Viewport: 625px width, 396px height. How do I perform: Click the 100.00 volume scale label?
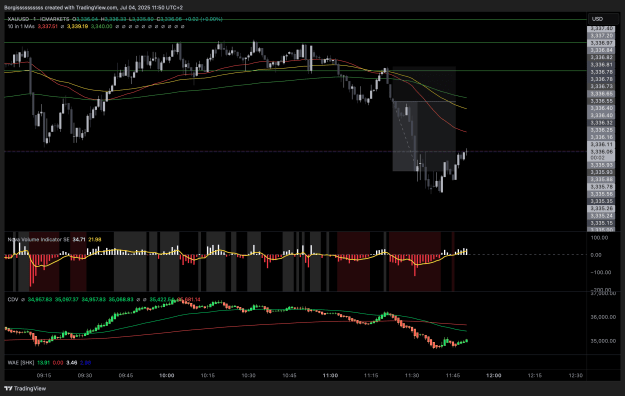pyautogui.click(x=599, y=238)
